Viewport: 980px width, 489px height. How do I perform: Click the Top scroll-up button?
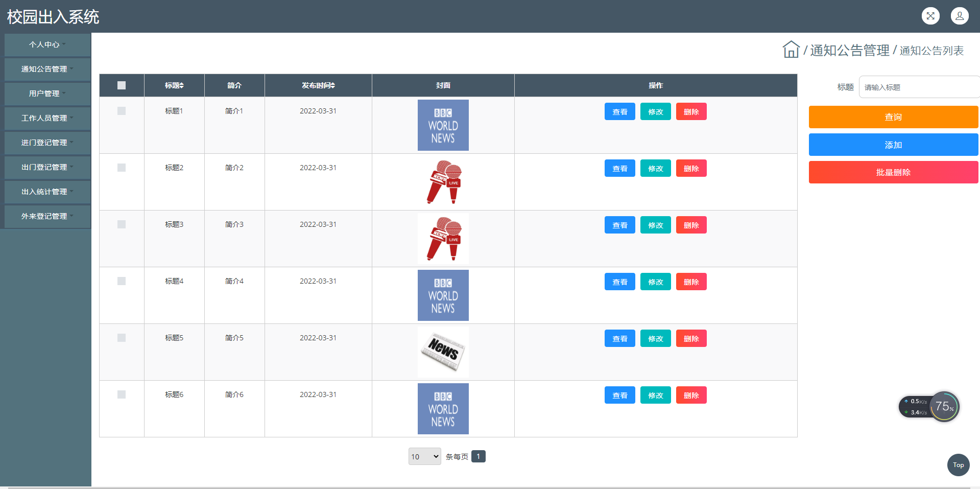click(x=958, y=465)
